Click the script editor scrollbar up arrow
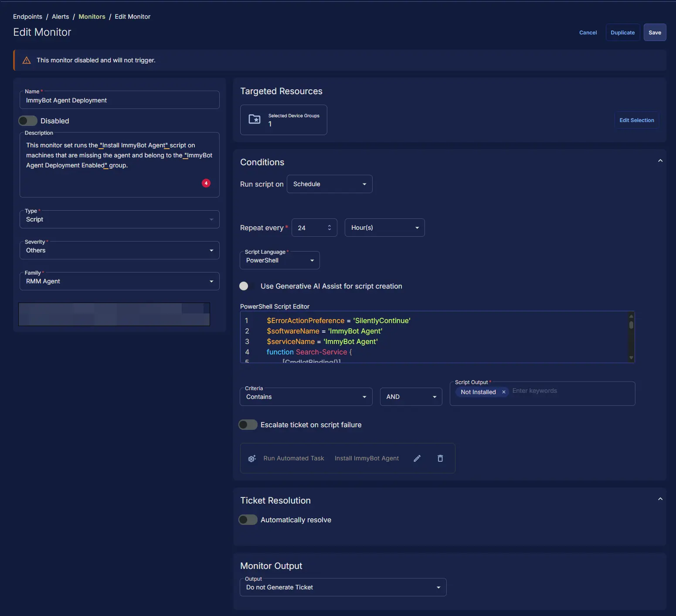 [631, 317]
